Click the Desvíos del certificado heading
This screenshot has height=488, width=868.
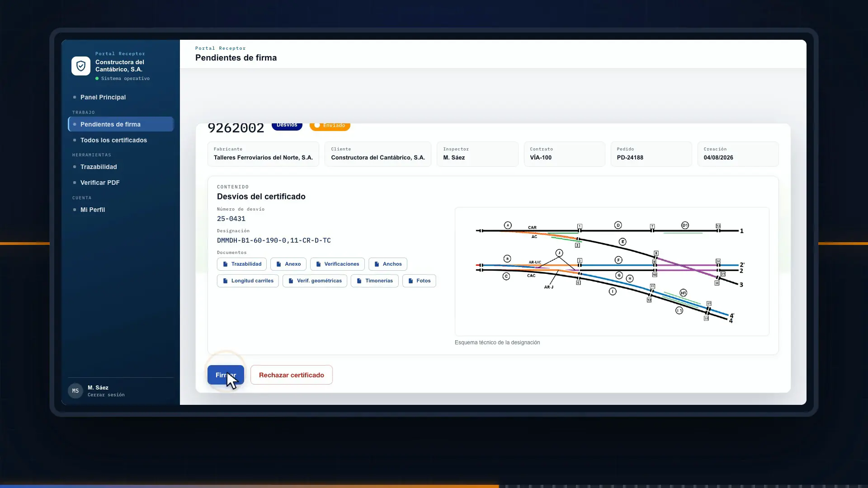pos(261,197)
